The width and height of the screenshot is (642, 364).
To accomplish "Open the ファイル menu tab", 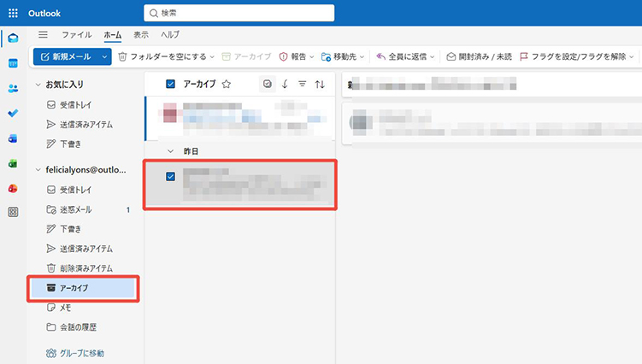I will [77, 35].
